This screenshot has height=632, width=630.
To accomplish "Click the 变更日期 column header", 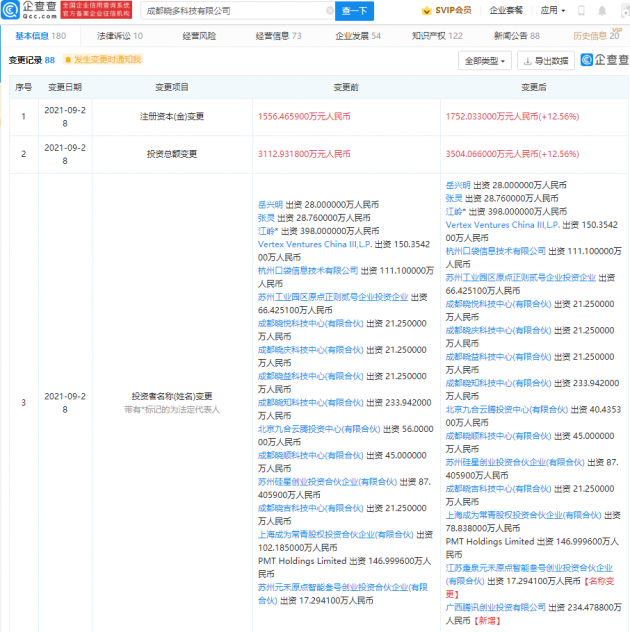I will point(65,87).
